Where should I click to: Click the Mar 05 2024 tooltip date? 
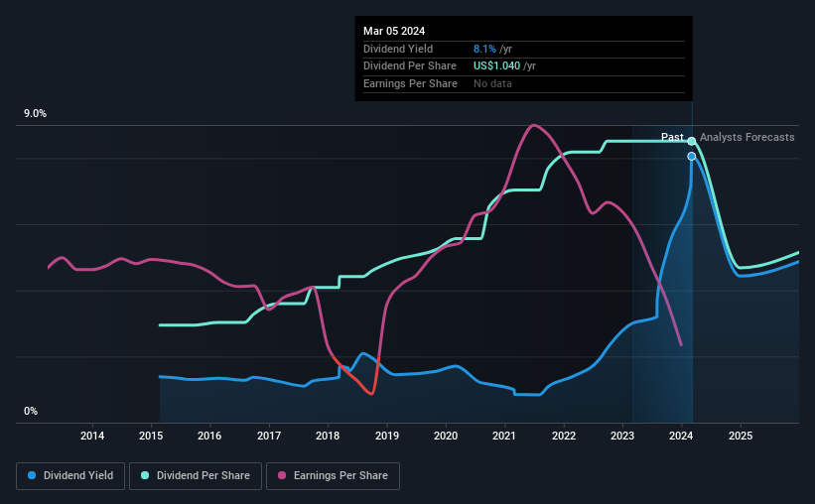coord(394,31)
